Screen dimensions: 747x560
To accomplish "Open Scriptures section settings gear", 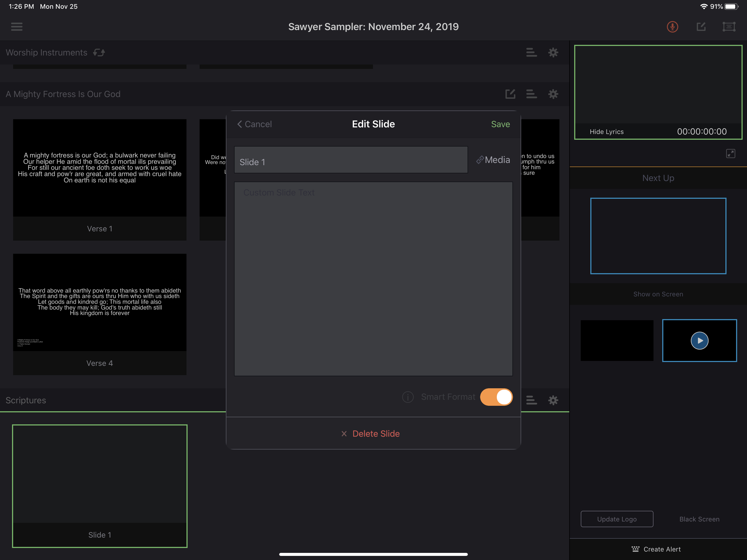I will (553, 400).
